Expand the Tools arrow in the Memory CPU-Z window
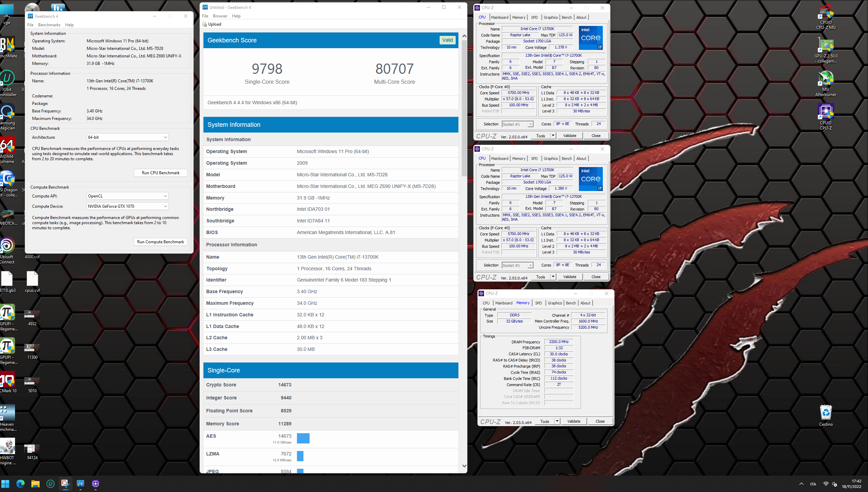 pos(557,421)
